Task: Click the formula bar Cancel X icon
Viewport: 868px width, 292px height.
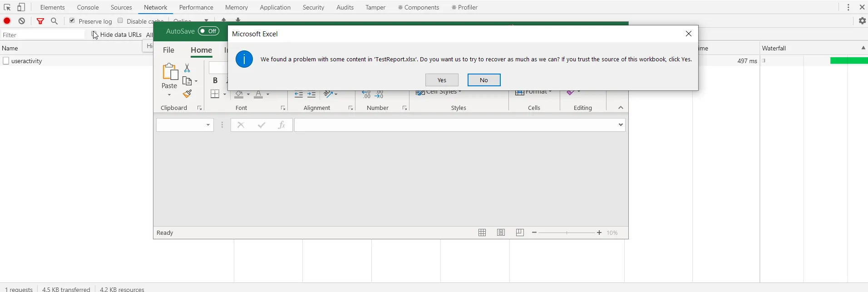Action: pos(241,125)
